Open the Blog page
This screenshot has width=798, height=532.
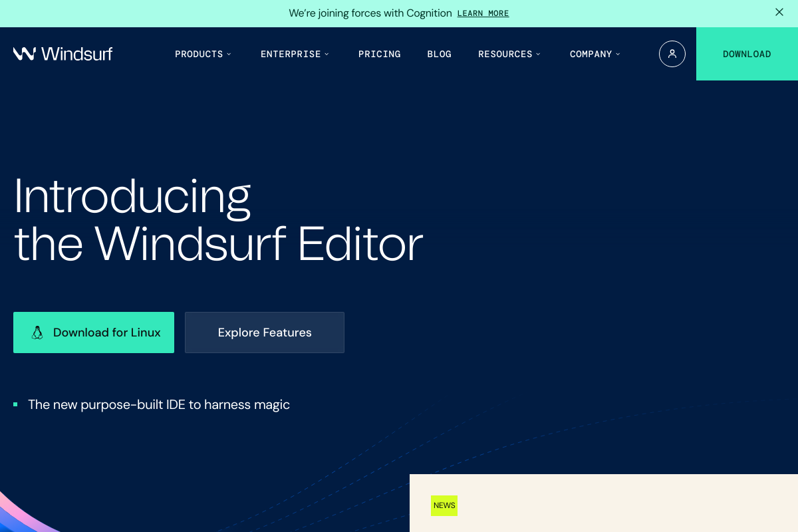click(439, 54)
